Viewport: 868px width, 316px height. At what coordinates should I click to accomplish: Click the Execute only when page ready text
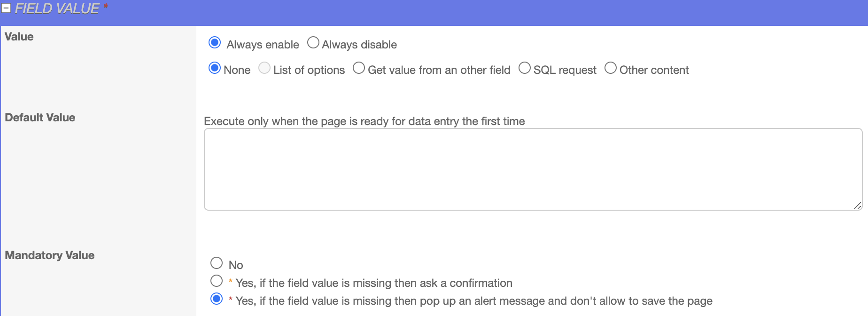pos(364,121)
